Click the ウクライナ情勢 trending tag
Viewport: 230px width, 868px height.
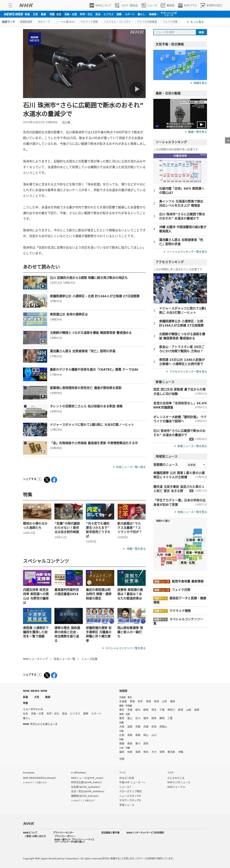[89, 22]
